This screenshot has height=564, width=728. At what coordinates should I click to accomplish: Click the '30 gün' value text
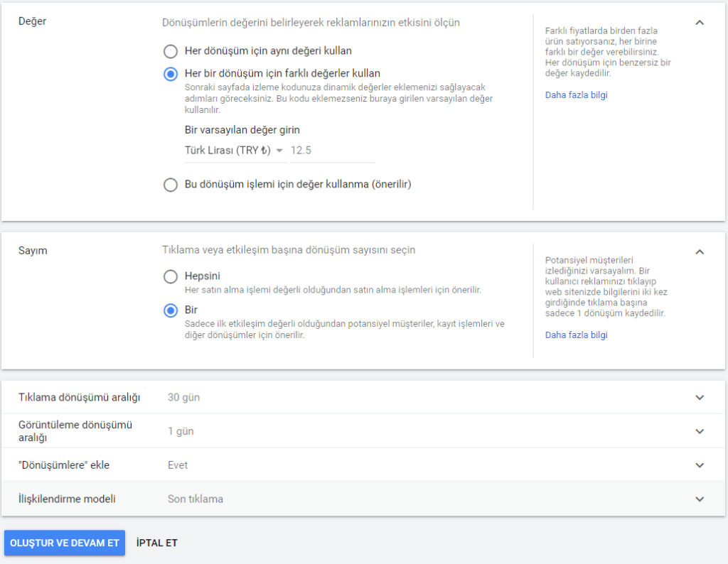tap(184, 398)
